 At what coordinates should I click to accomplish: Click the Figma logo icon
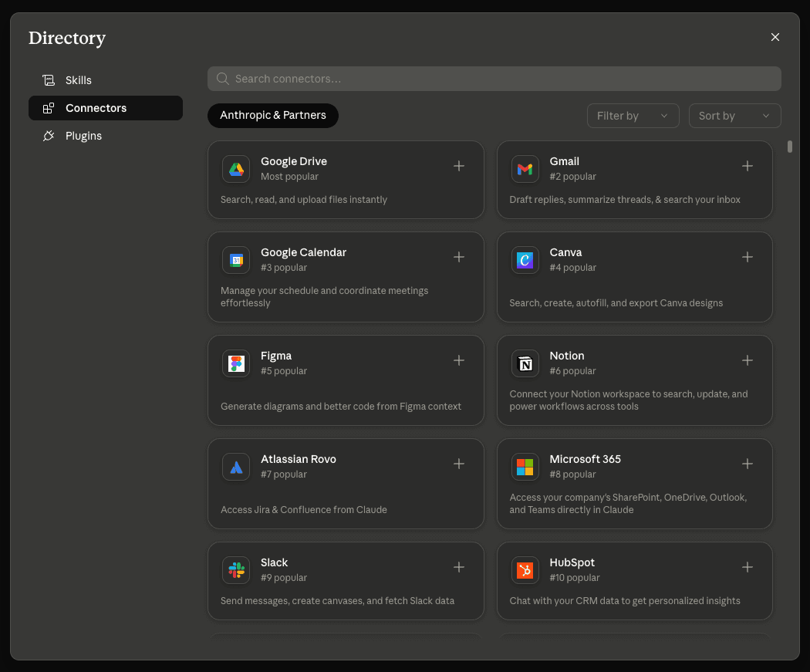coord(236,363)
